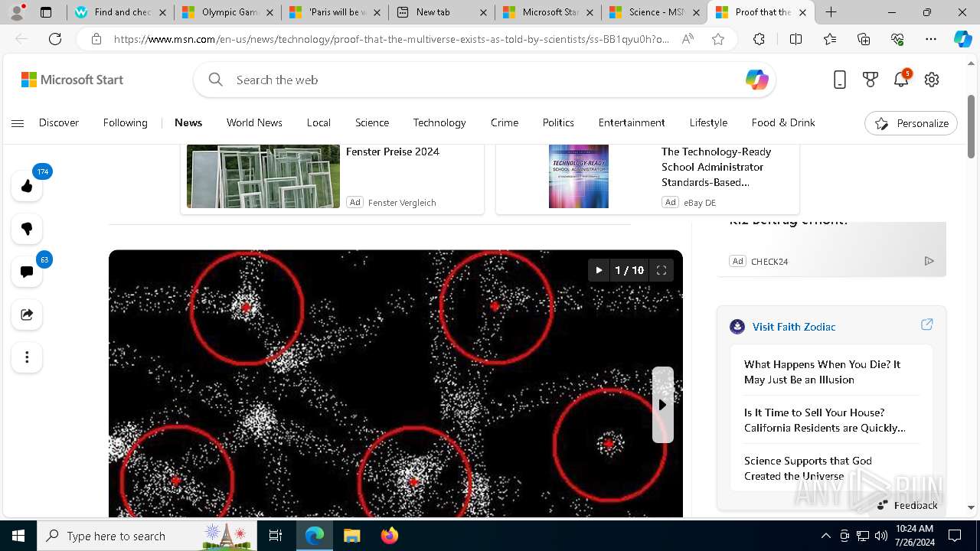Open File Explorer from the taskbar
Image resolution: width=980 pixels, height=551 pixels.
pyautogui.click(x=352, y=536)
